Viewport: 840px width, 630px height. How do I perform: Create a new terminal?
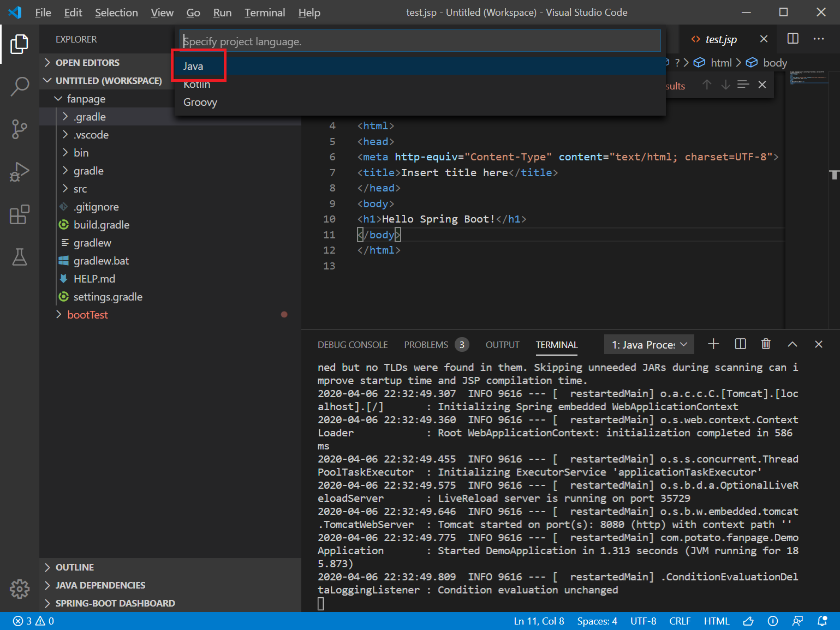pyautogui.click(x=713, y=344)
